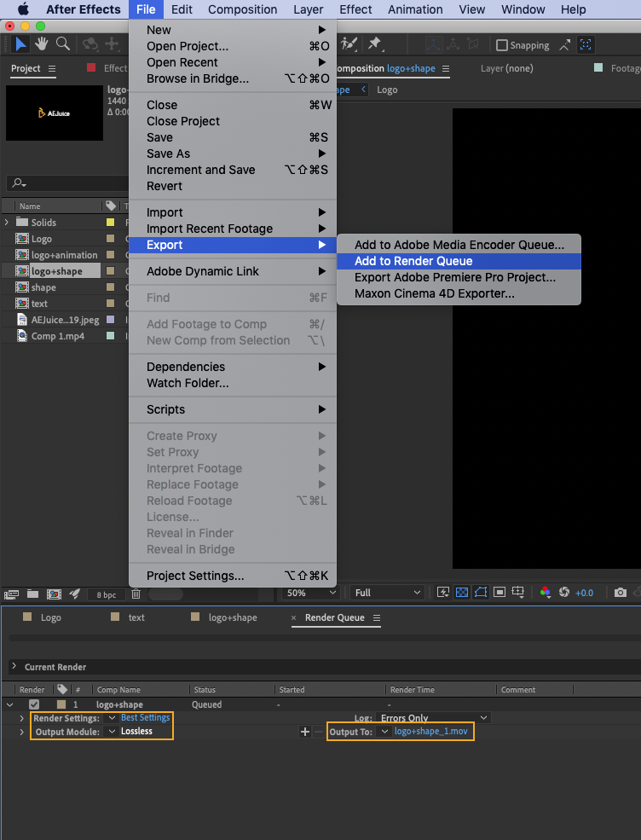Choose Add to Render Queue
This screenshot has height=840, width=641.
coord(413,261)
